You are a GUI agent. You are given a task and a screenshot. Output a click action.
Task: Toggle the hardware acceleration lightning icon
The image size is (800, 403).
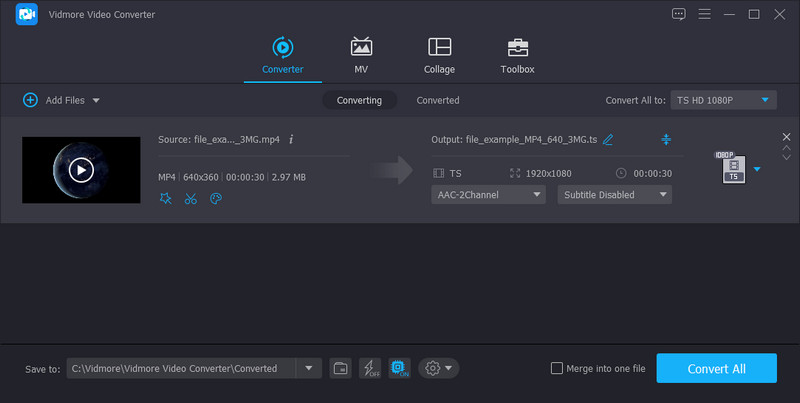[369, 368]
